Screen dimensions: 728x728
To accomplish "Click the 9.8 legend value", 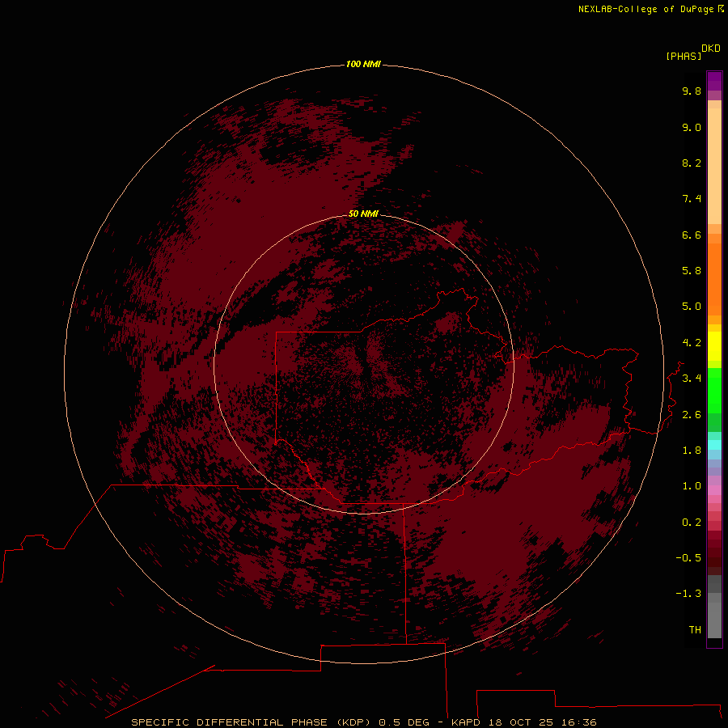I will coord(692,91).
